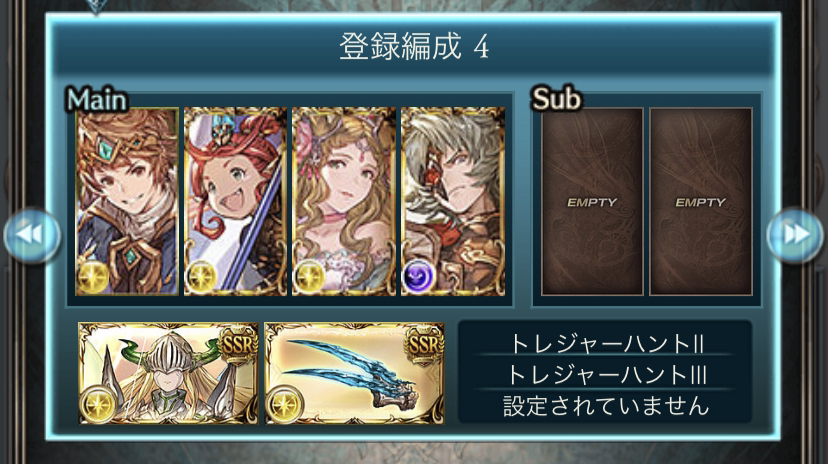
Task: Click the 登録編成 4 title header
Action: (413, 46)
